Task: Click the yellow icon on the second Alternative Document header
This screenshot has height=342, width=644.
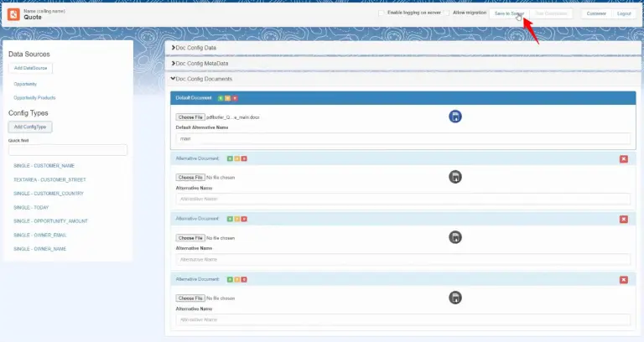Action: coord(237,219)
